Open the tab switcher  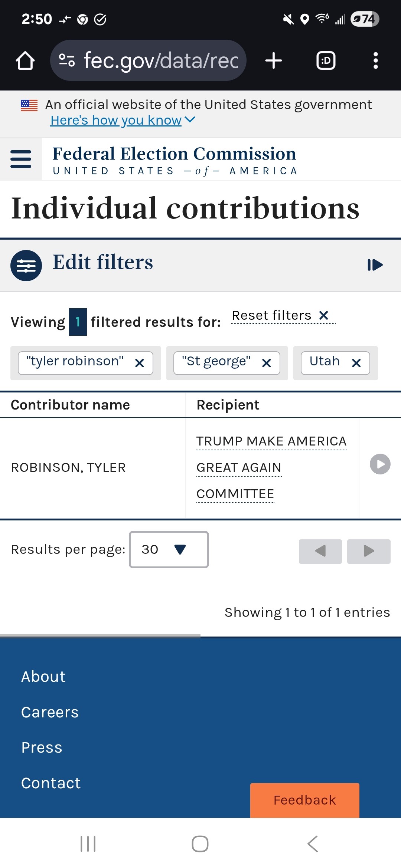326,60
